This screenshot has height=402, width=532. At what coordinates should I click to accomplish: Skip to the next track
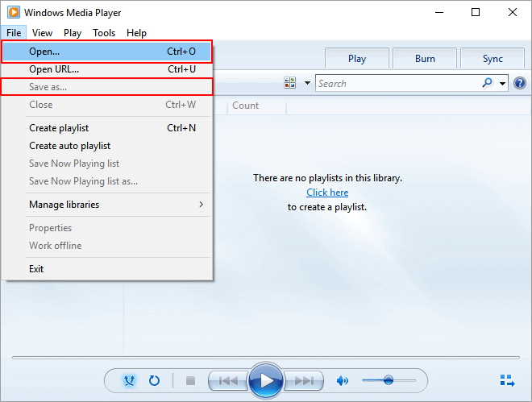304,380
